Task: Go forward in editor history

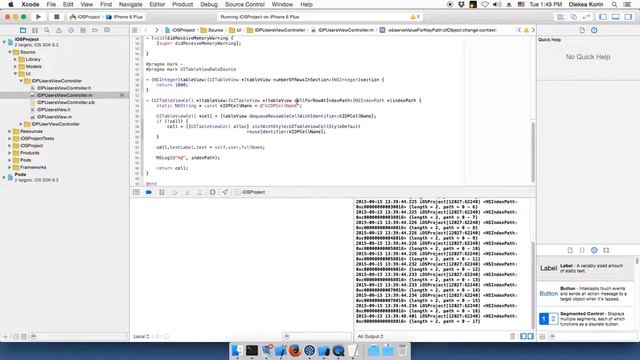Action: pyautogui.click(x=156, y=30)
